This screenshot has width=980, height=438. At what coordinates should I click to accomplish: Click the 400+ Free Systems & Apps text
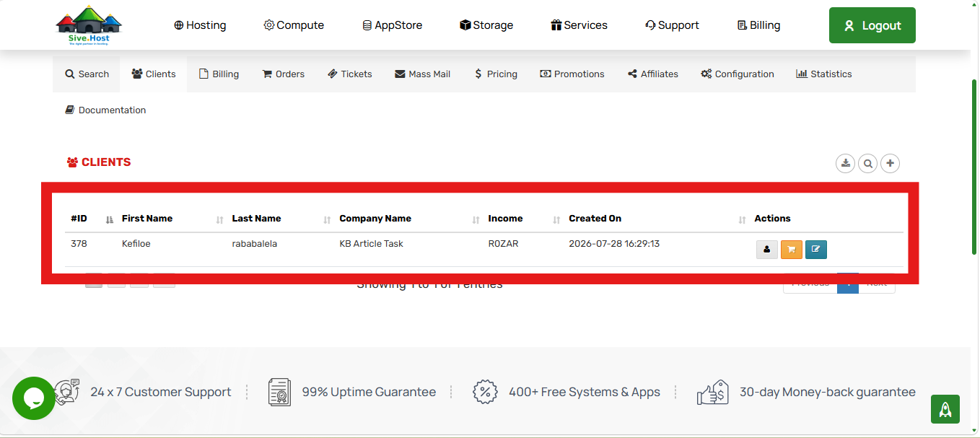click(585, 392)
